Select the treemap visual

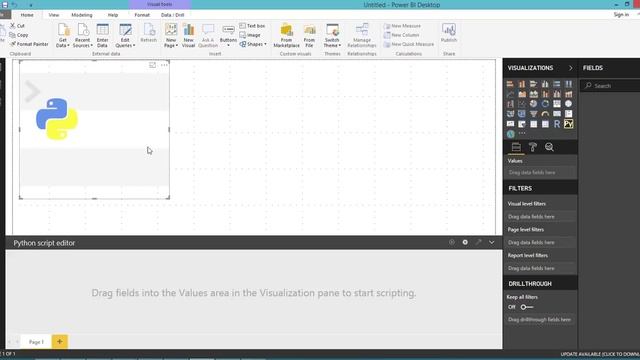pos(557,104)
